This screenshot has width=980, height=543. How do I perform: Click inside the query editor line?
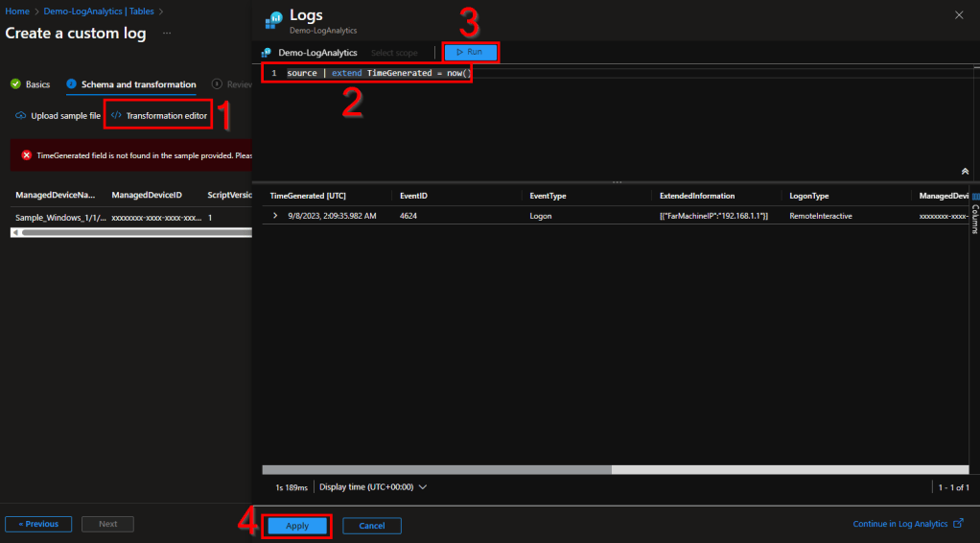(378, 73)
